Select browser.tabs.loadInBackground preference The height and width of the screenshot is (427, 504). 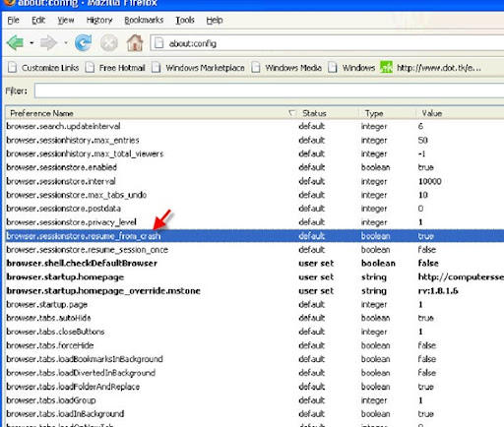[x=255, y=414]
